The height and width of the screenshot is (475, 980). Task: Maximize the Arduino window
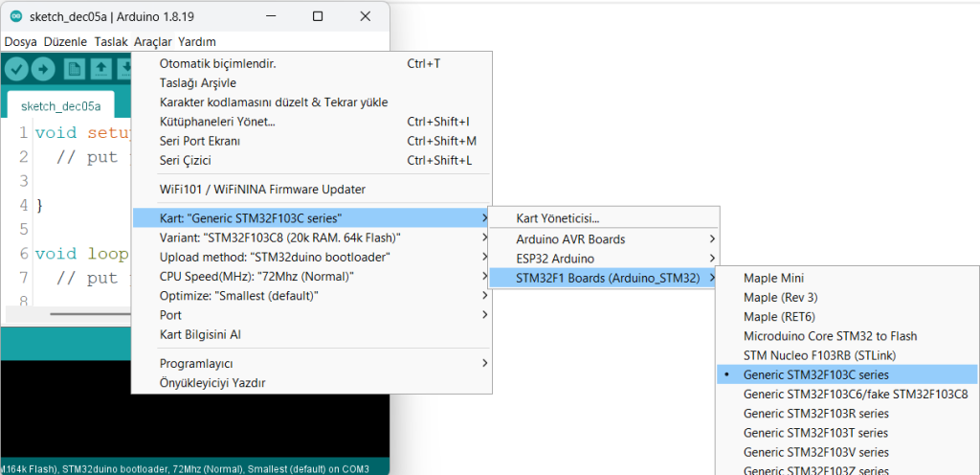pyautogui.click(x=318, y=16)
